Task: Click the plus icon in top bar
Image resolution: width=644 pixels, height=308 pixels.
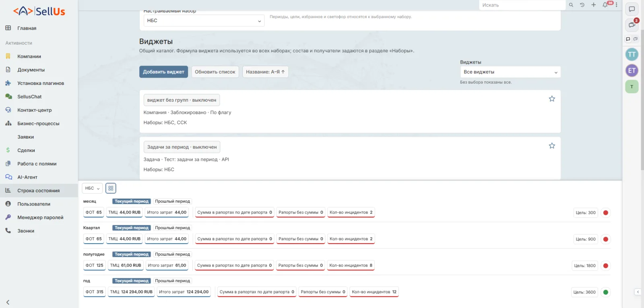Action: [593, 5]
